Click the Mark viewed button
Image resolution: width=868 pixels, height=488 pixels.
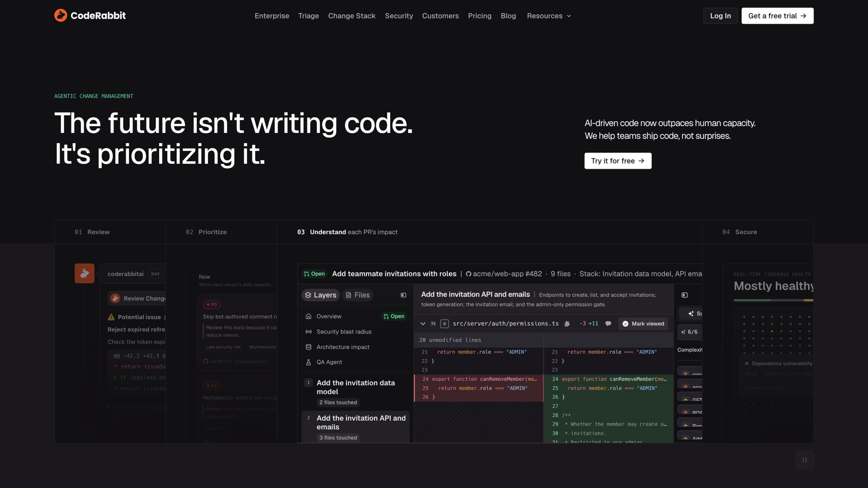tap(643, 324)
